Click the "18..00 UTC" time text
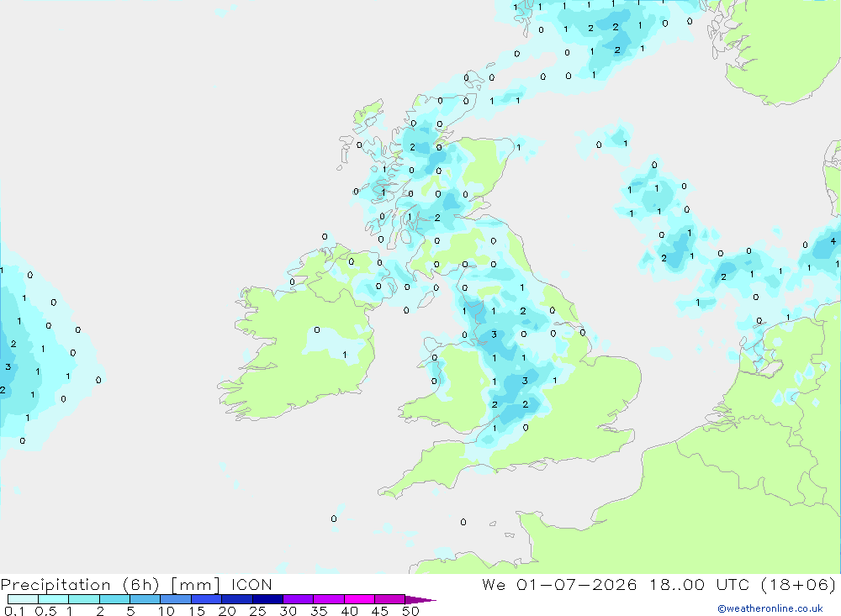The image size is (841, 616). click(699, 584)
